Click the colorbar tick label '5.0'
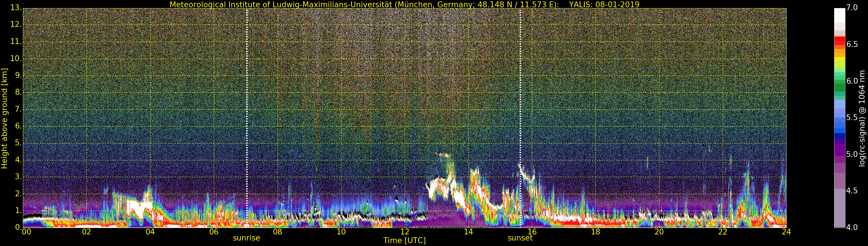 point(852,154)
